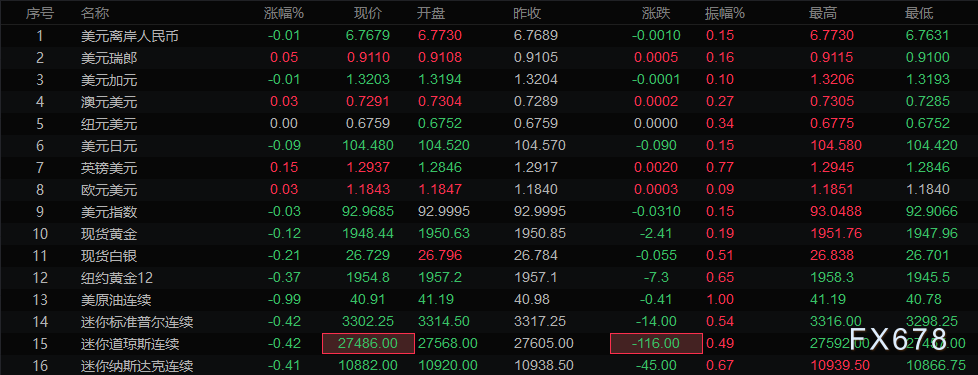
Task: Sort by the 涨跌 column header
Action: [656, 13]
